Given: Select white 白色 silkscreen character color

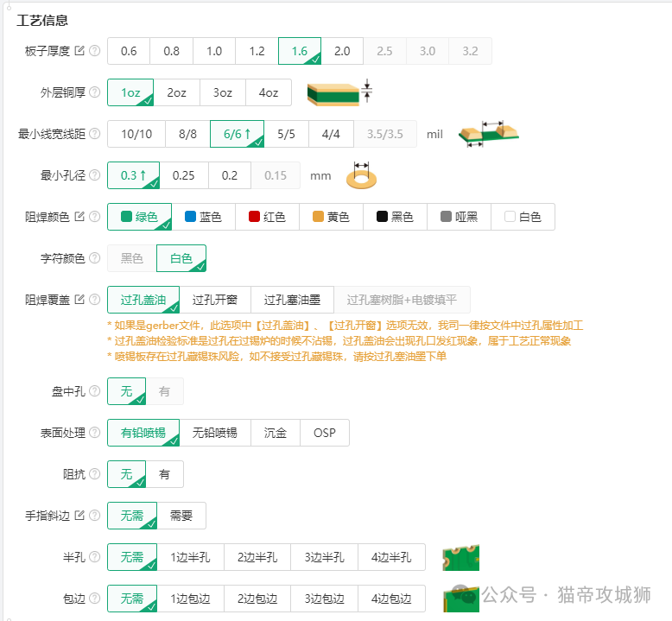Looking at the screenshot, I should [181, 258].
